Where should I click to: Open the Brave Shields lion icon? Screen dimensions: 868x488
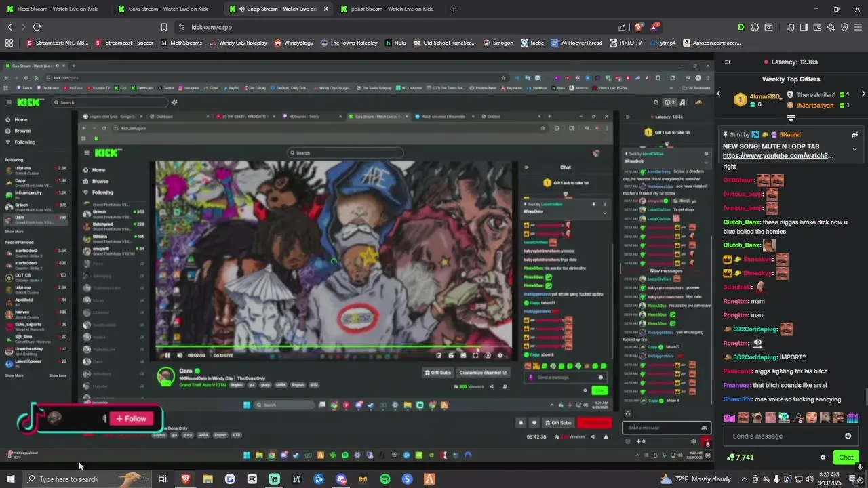[639, 27]
